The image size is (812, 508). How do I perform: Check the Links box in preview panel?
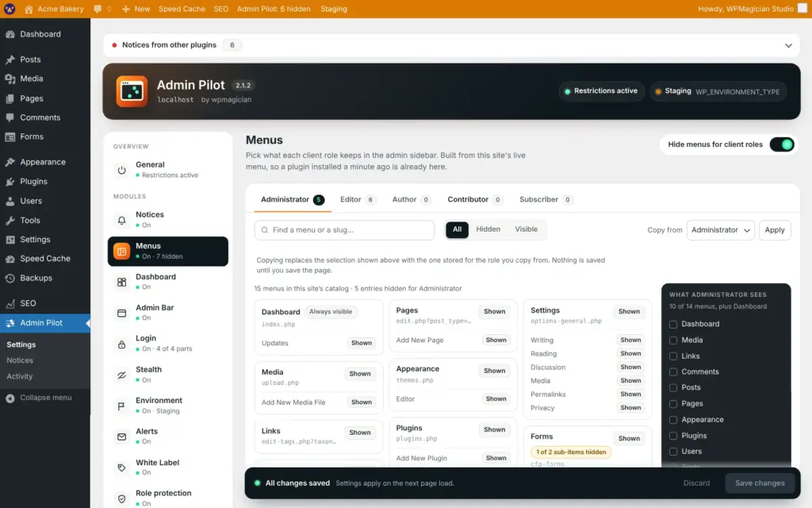pyautogui.click(x=673, y=356)
